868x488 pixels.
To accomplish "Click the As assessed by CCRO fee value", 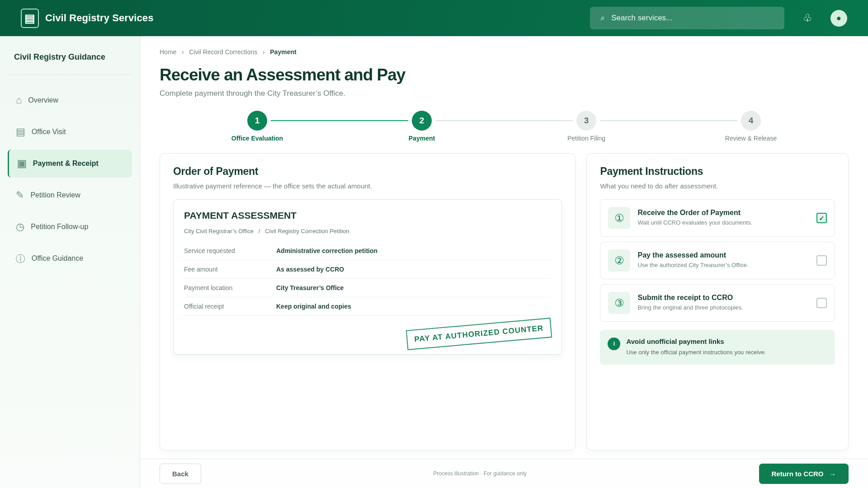I will tap(310, 269).
